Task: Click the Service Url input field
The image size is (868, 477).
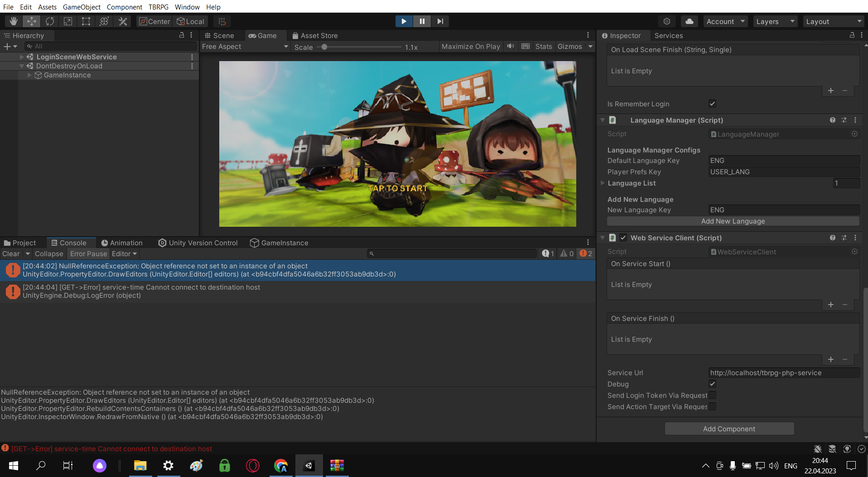Action: tap(784, 372)
